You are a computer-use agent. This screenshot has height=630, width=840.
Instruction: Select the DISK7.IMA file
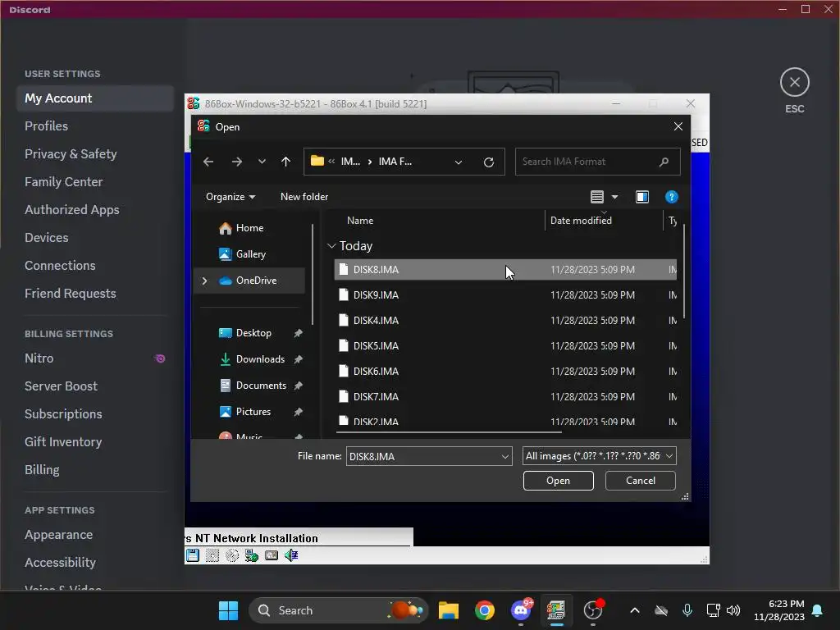505,397
